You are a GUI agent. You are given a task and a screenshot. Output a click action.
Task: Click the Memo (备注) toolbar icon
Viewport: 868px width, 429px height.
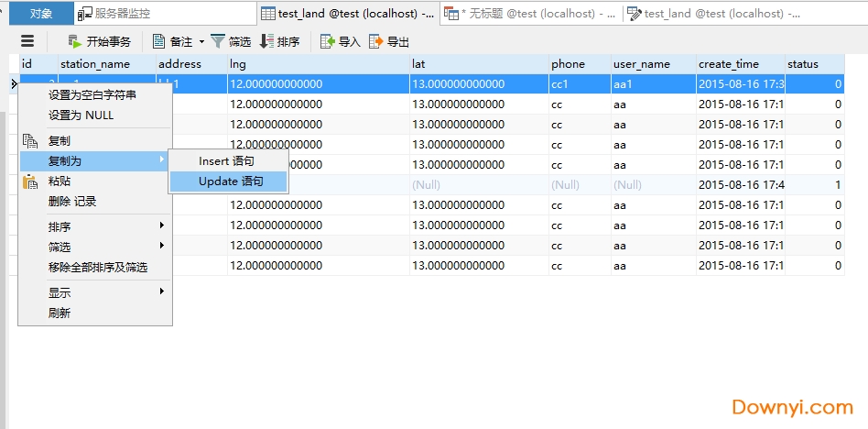point(159,41)
